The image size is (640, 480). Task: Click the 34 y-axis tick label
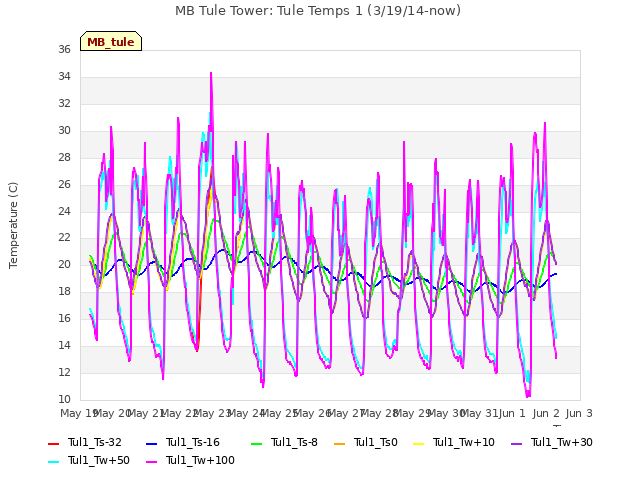64,76
